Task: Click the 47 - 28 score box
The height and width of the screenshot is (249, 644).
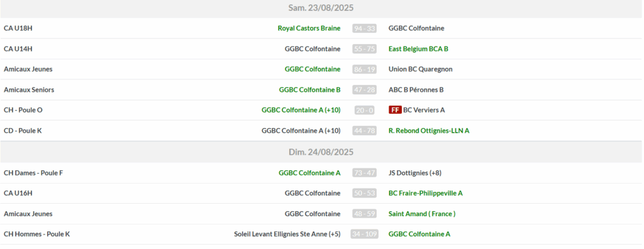Action: 364,90
